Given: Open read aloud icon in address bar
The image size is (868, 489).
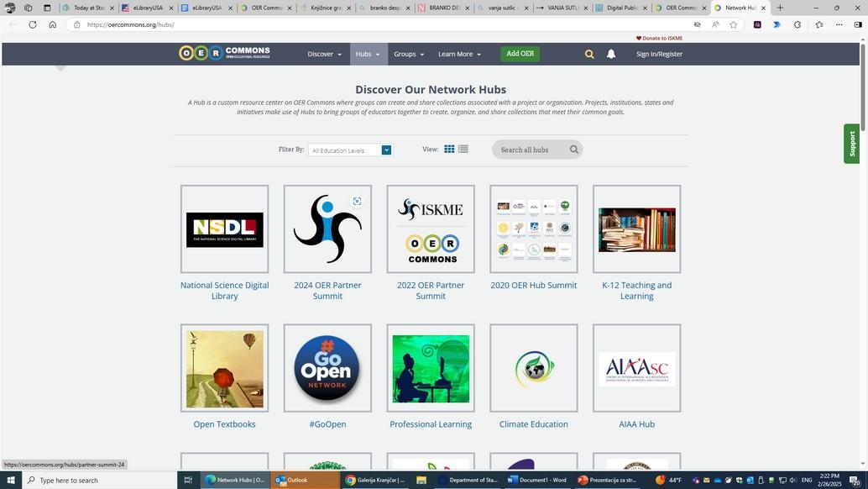Looking at the screenshot, I should [x=715, y=24].
